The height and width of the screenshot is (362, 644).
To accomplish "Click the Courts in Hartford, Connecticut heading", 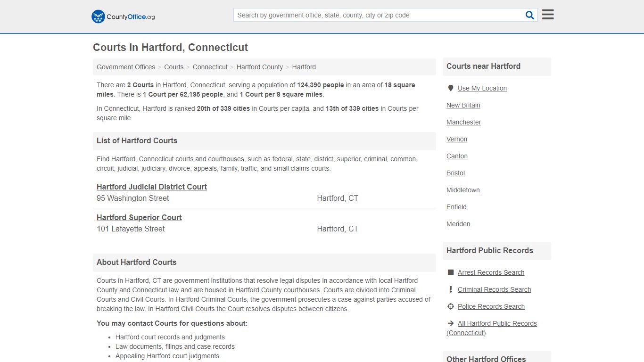I will (170, 48).
